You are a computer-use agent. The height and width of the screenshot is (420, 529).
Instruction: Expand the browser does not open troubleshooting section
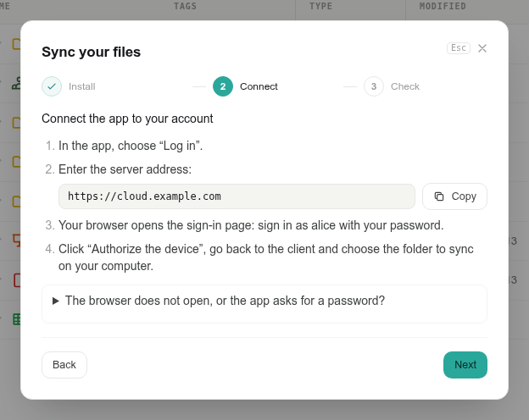[x=264, y=301]
